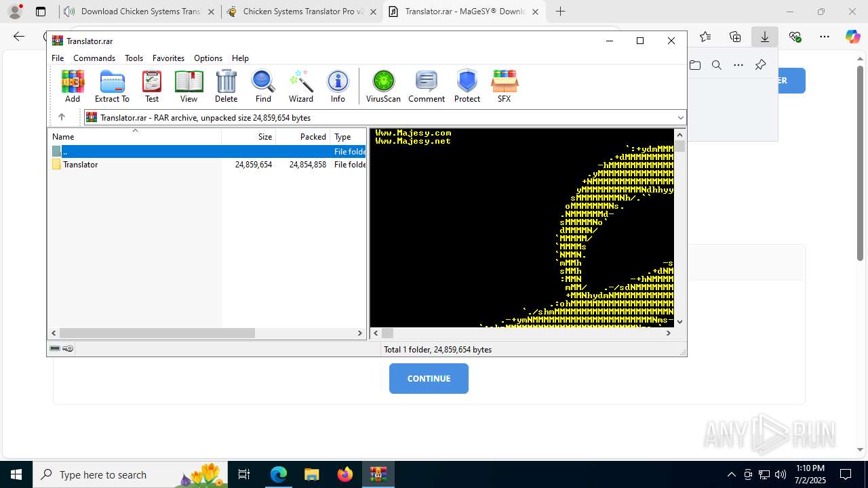Image resolution: width=868 pixels, height=488 pixels.
Task: Switch to Chicken Systems Translator Pro tab
Action: [x=302, y=12]
